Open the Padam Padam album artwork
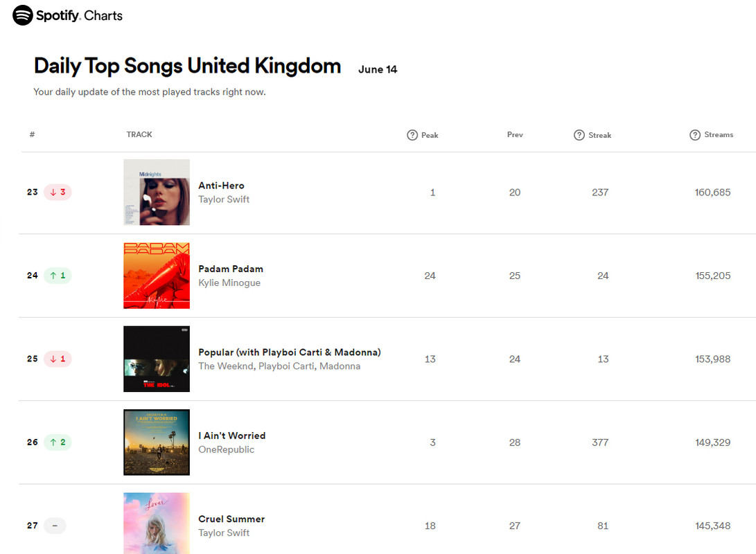The height and width of the screenshot is (554, 756). pos(157,276)
